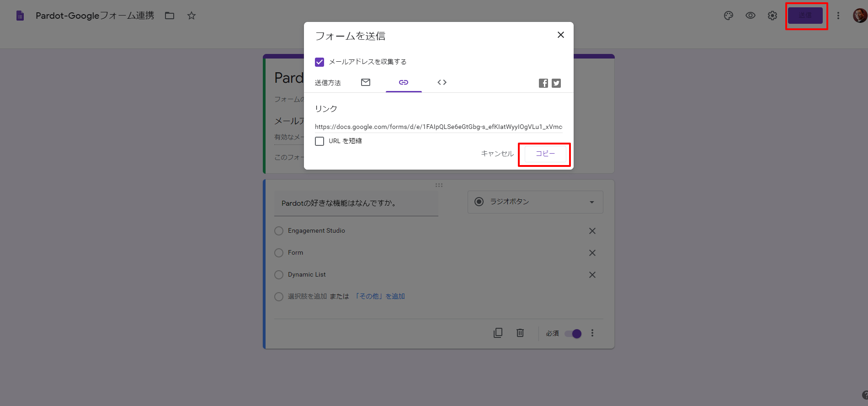Open the question's three-dot options menu
868x406 pixels.
click(x=592, y=333)
